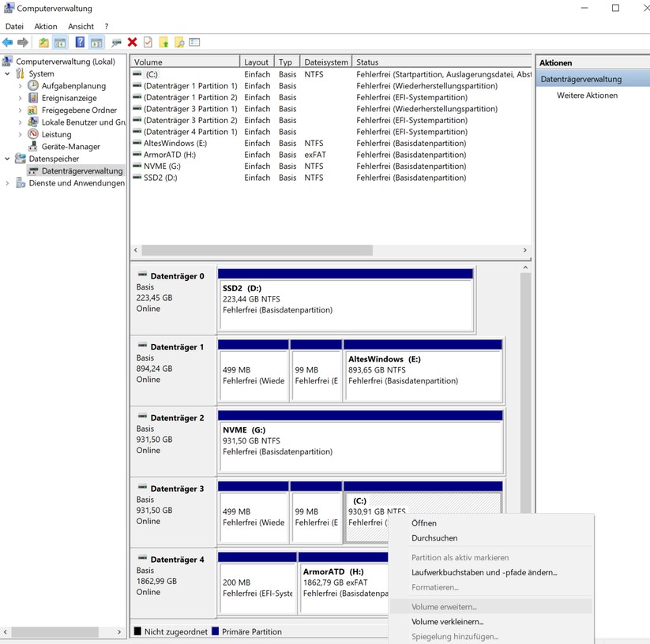This screenshot has height=644, width=650.
Task: Delete volume using the red X icon
Action: click(x=132, y=43)
